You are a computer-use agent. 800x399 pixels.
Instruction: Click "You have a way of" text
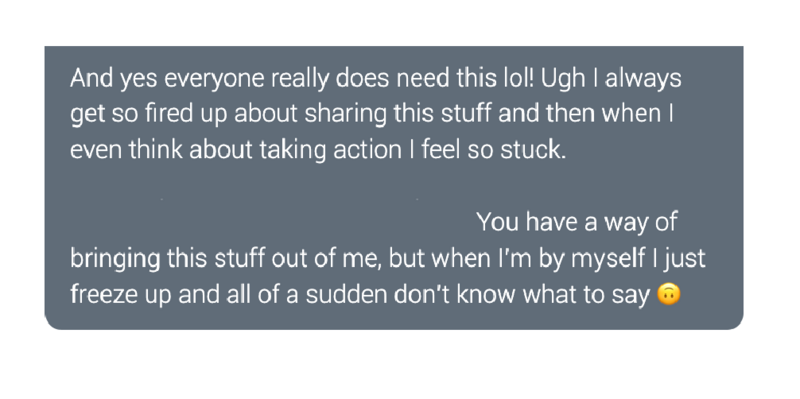(577, 222)
